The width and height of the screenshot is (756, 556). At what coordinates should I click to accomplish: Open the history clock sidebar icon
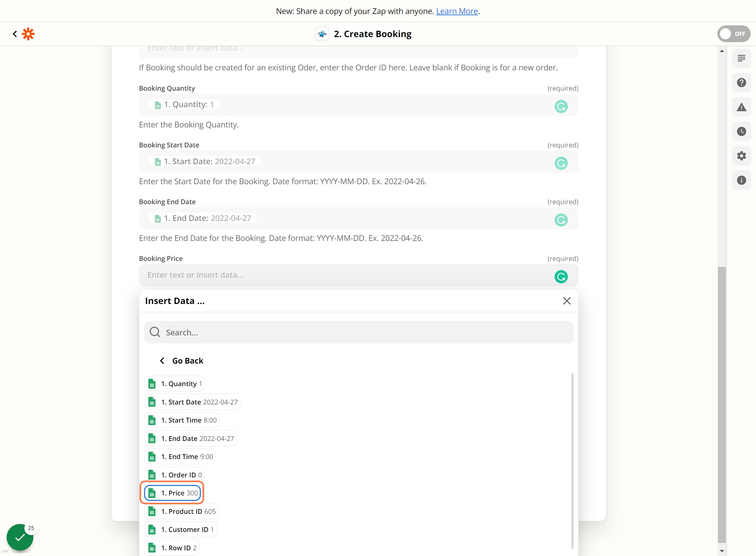coord(741,131)
